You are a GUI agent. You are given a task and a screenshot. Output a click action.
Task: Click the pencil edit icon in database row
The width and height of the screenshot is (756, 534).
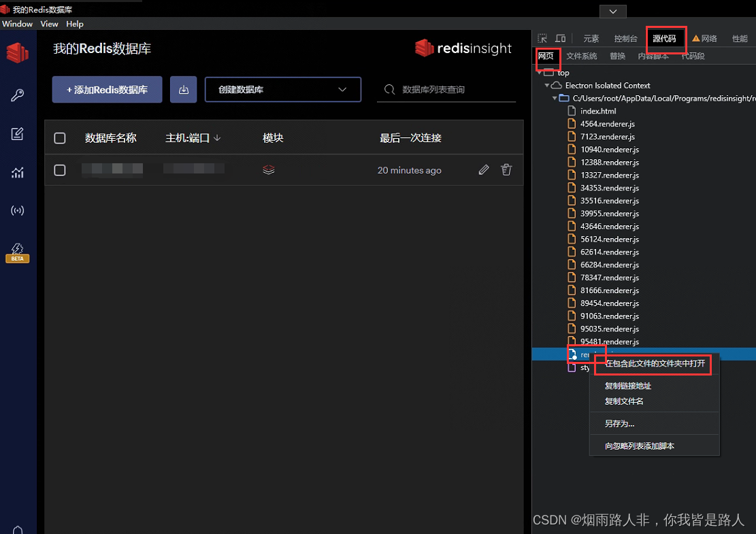click(x=484, y=169)
